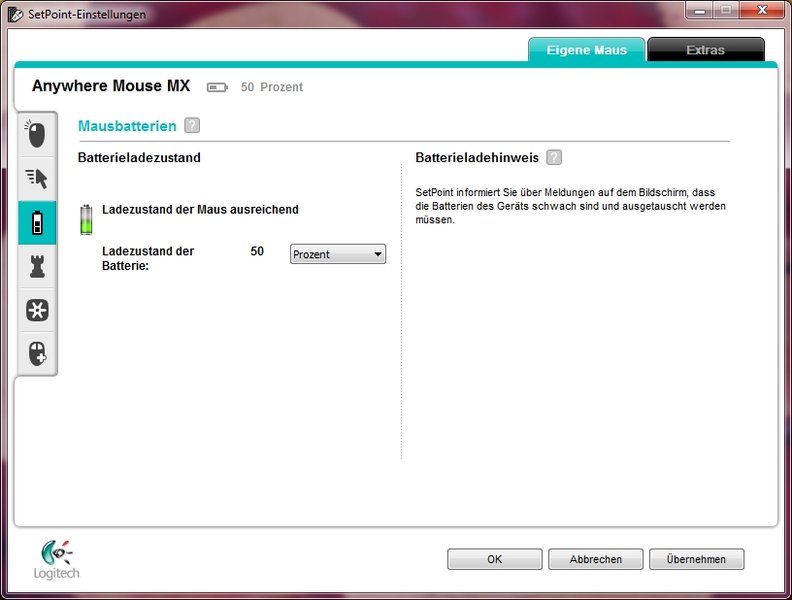Click the add mouse sidebar icon
The height and width of the screenshot is (600, 792).
[37, 353]
